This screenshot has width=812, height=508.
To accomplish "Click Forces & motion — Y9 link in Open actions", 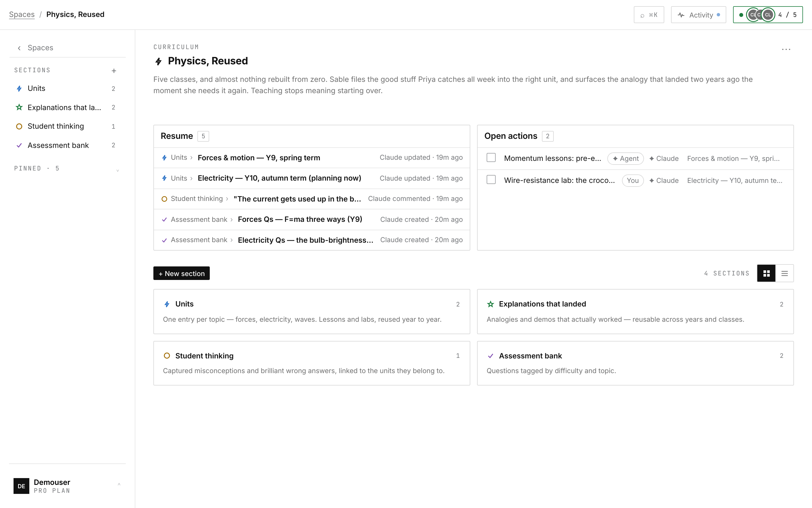I will coord(733,159).
